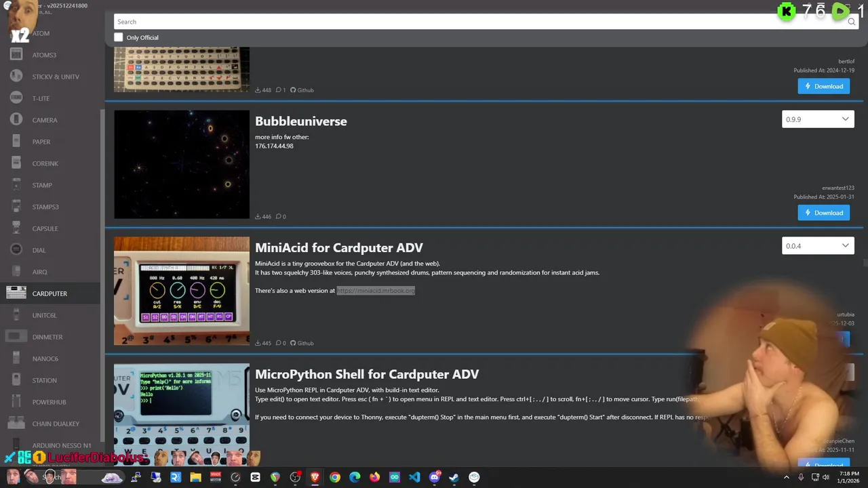Select the CHAIN DUALKEY device category
Viewport: 868px width, 488px height.
50,424
